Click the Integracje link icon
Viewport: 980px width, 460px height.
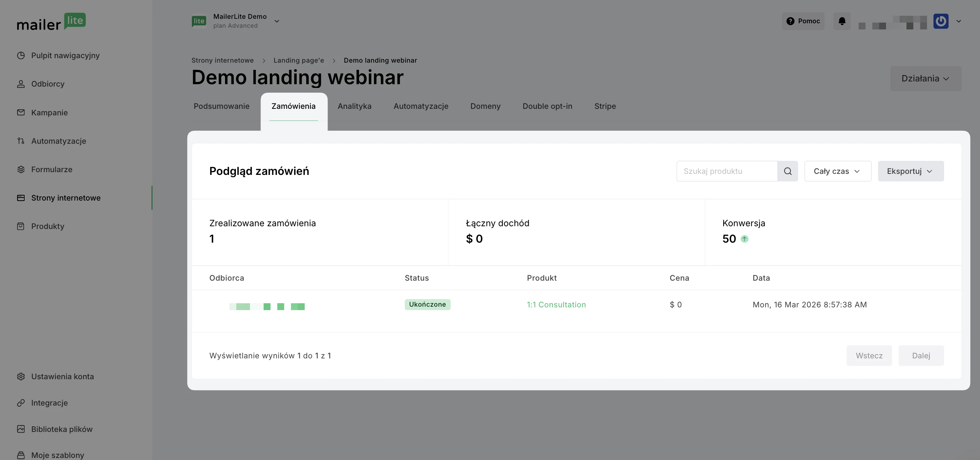click(x=21, y=402)
